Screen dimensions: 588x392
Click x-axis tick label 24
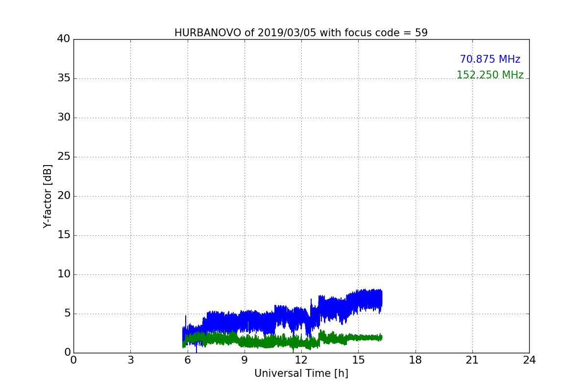pos(529,360)
